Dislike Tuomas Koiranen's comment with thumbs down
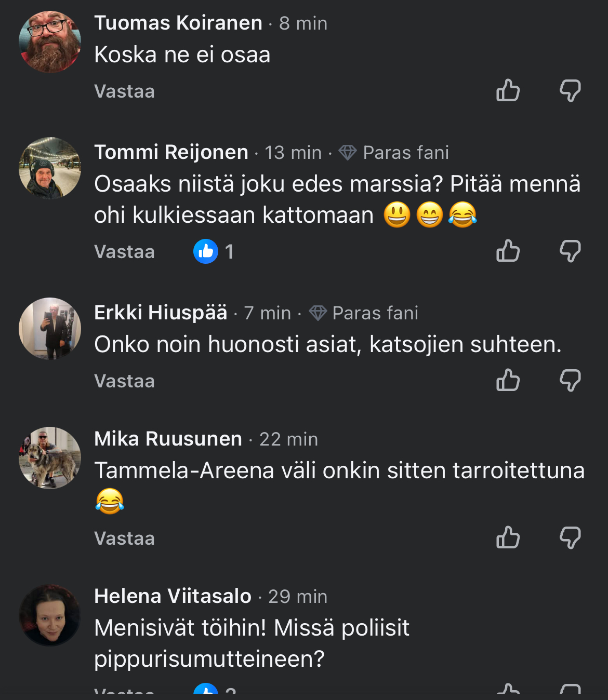The width and height of the screenshot is (608, 700). [570, 91]
